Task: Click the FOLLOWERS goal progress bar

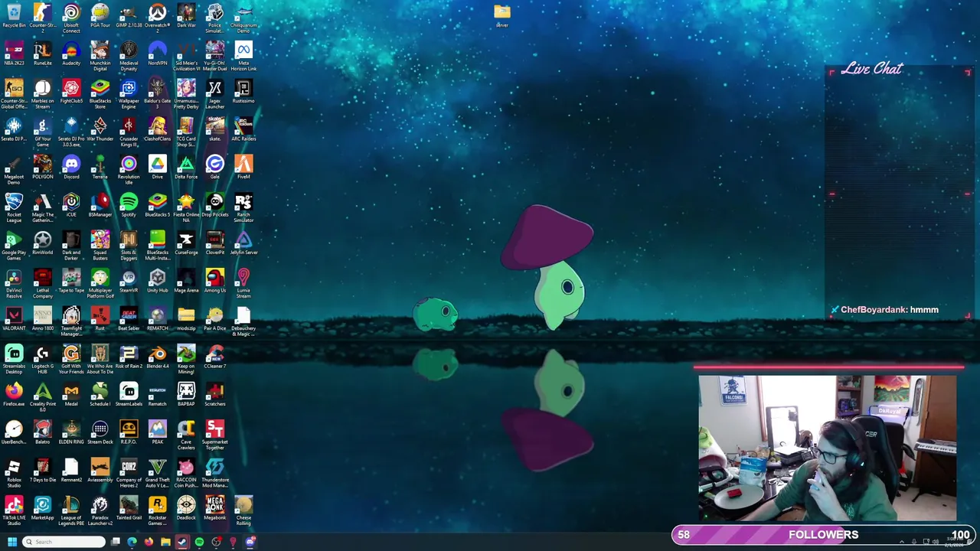Action: point(823,535)
